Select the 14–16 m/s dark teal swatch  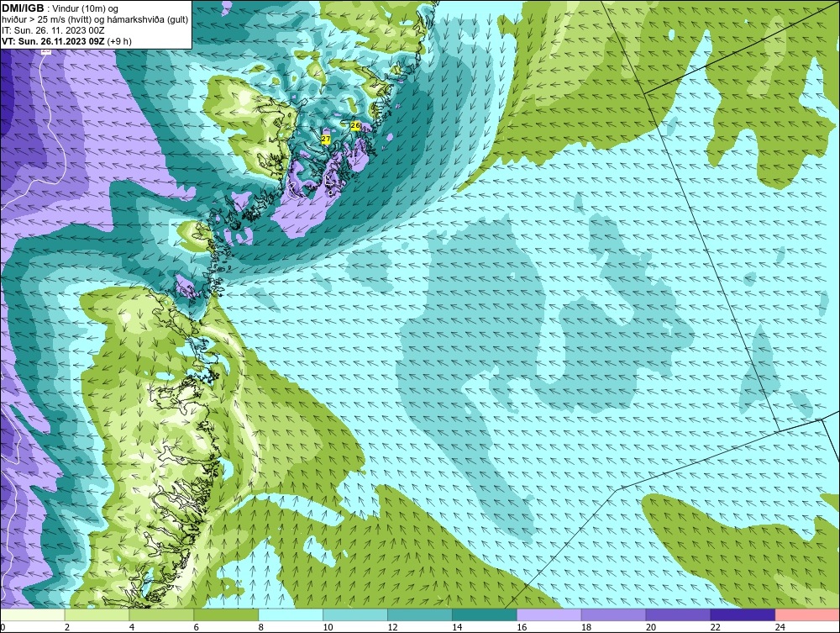click(485, 615)
